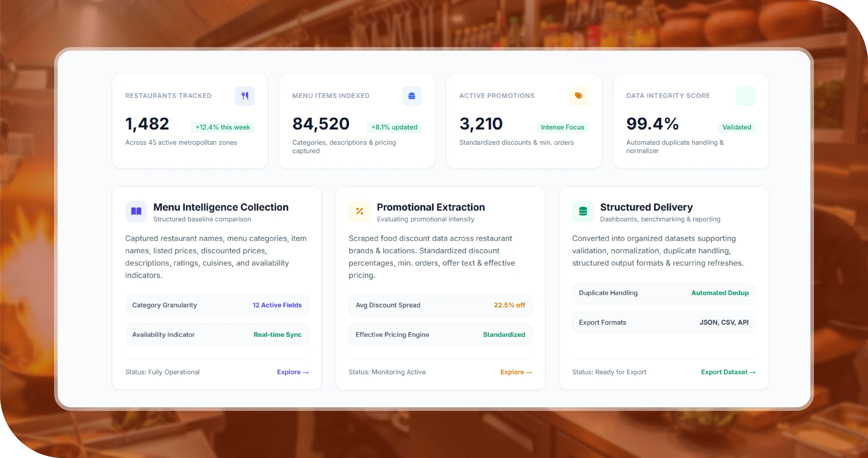This screenshot has height=458, width=868.
Task: Click the '12 Active Fields' value
Action: tap(277, 305)
